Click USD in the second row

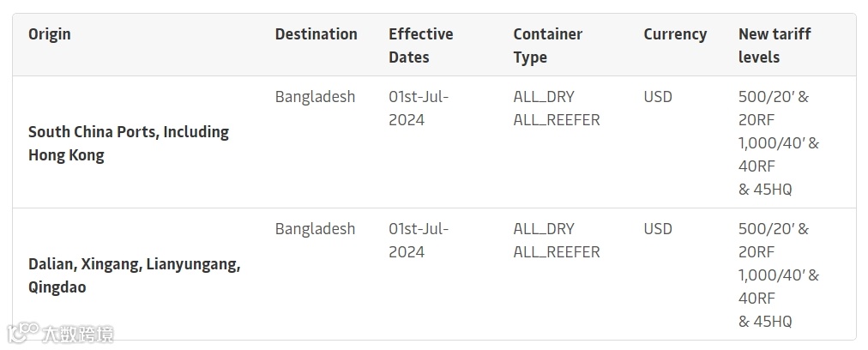[658, 229]
